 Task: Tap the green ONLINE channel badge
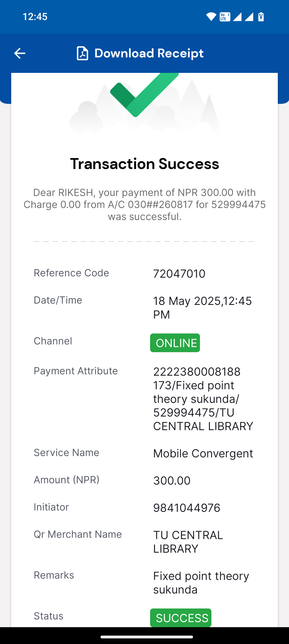point(175,343)
